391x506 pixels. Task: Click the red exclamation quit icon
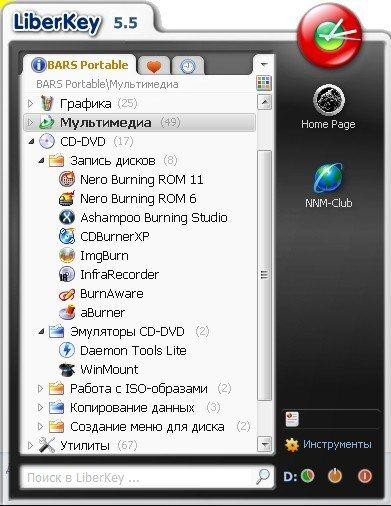pos(365,476)
